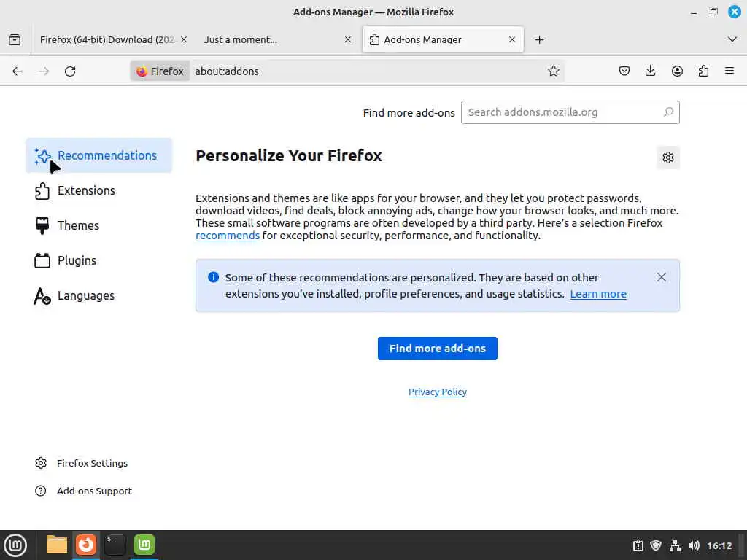Open the Linux Mint start menu
This screenshot has height=560, width=747.
point(15,545)
